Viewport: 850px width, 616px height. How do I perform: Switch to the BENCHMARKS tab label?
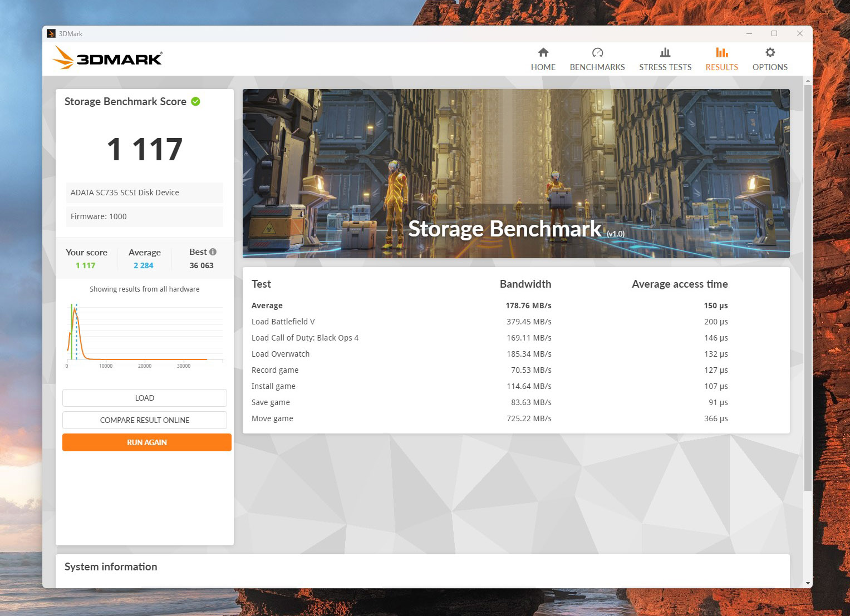(597, 67)
